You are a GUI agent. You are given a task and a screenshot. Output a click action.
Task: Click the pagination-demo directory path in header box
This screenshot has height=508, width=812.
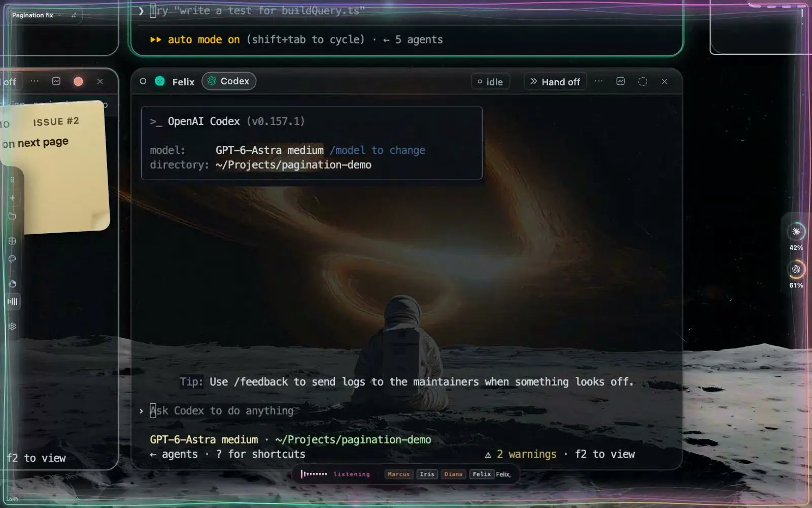click(293, 165)
